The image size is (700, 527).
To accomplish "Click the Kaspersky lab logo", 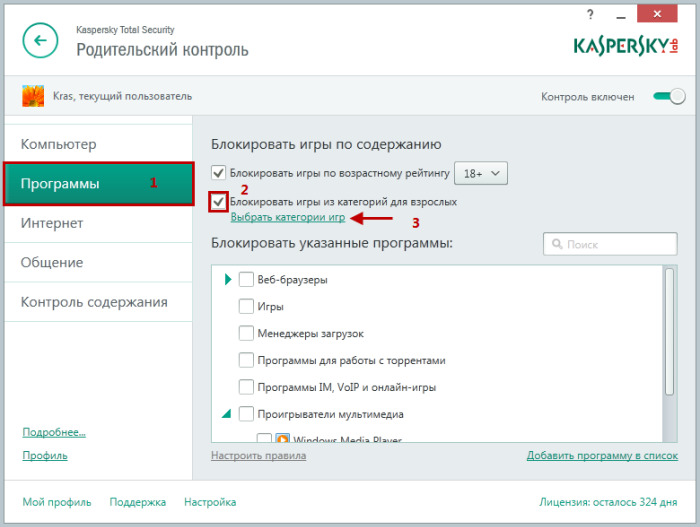I will [x=625, y=47].
